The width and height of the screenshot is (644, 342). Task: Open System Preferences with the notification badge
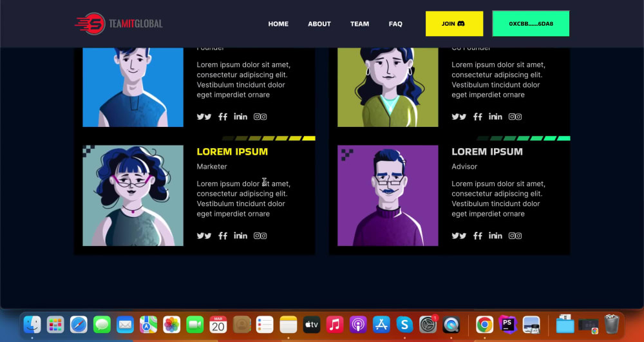tap(428, 325)
